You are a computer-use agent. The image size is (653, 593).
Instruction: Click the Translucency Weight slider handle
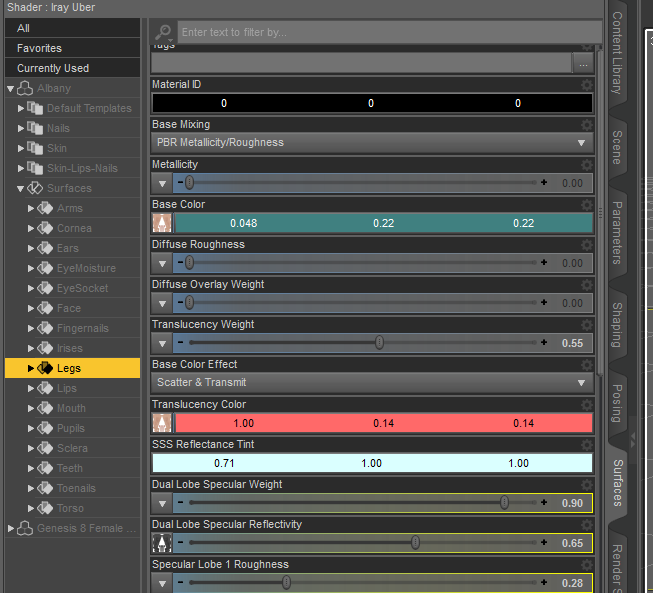coord(379,343)
